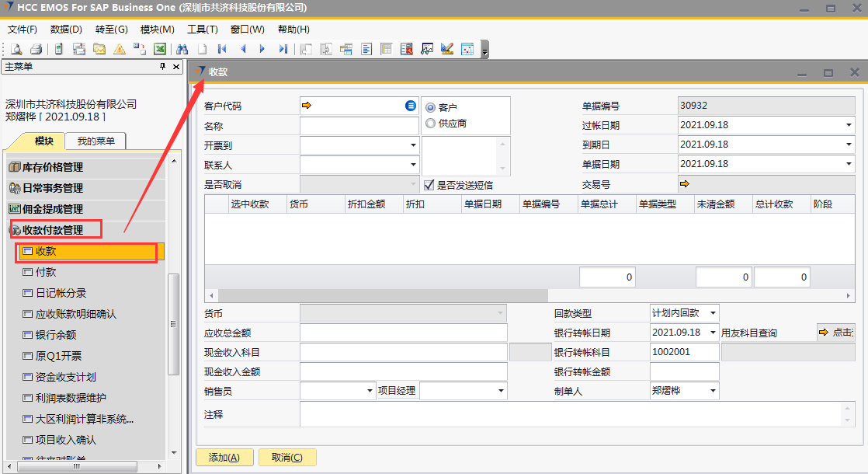Open 日记帐分录 in the module tree

click(x=61, y=293)
